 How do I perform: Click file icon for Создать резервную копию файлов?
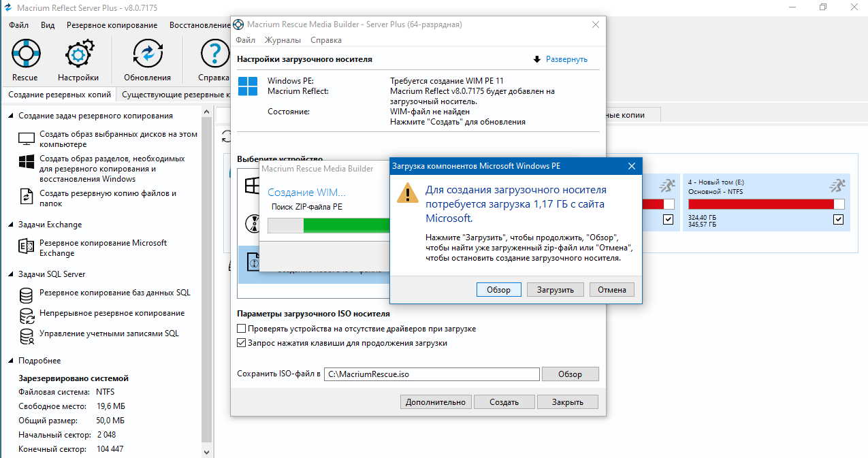click(x=27, y=196)
